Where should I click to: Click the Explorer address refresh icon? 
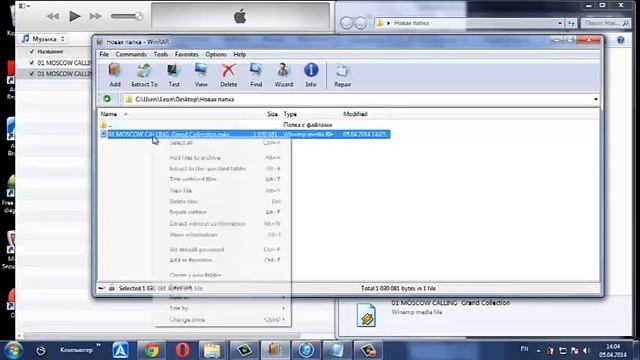pyautogui.click(x=571, y=23)
